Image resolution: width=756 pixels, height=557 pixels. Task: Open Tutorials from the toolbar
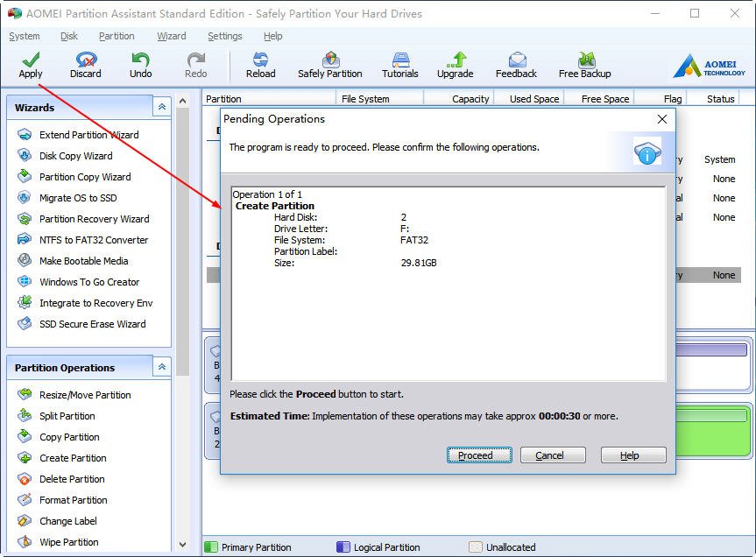coord(399,65)
